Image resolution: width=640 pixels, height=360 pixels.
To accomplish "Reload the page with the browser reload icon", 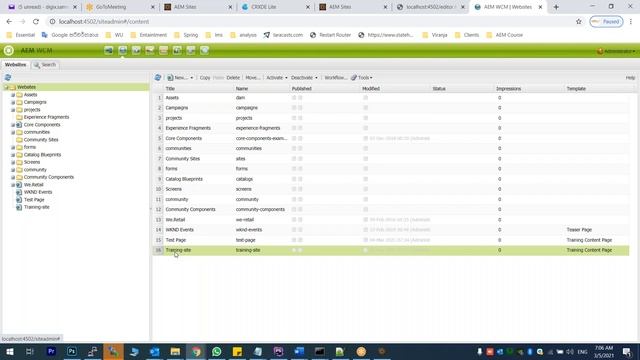I will [36, 22].
